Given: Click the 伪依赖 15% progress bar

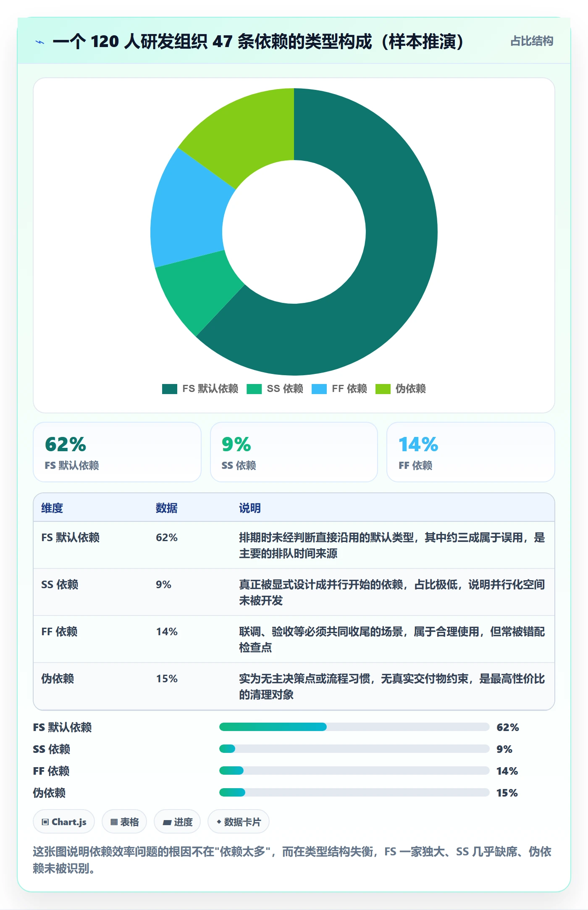Looking at the screenshot, I should pos(354,792).
